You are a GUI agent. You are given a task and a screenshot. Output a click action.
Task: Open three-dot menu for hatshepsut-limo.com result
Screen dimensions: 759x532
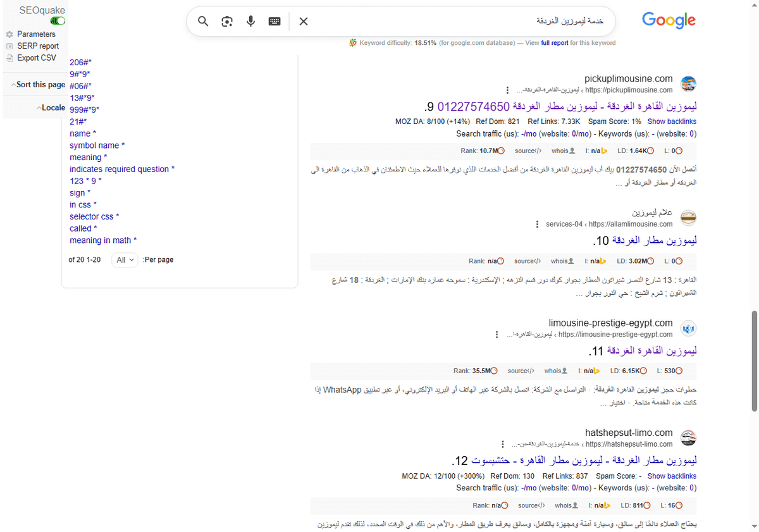click(503, 444)
